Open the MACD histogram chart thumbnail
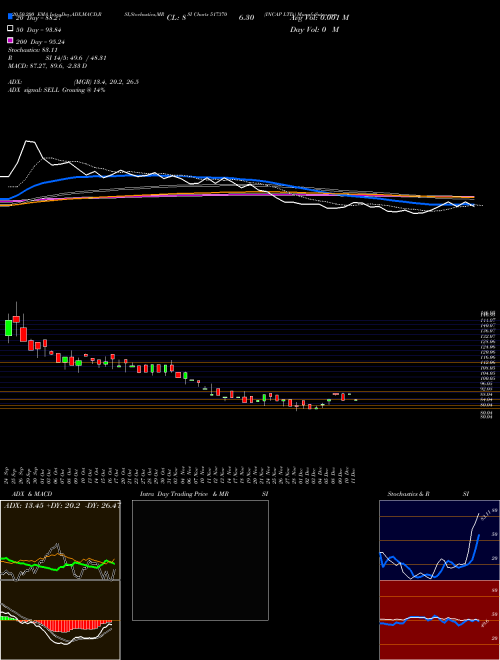500x660 pixels. (x=60, y=620)
